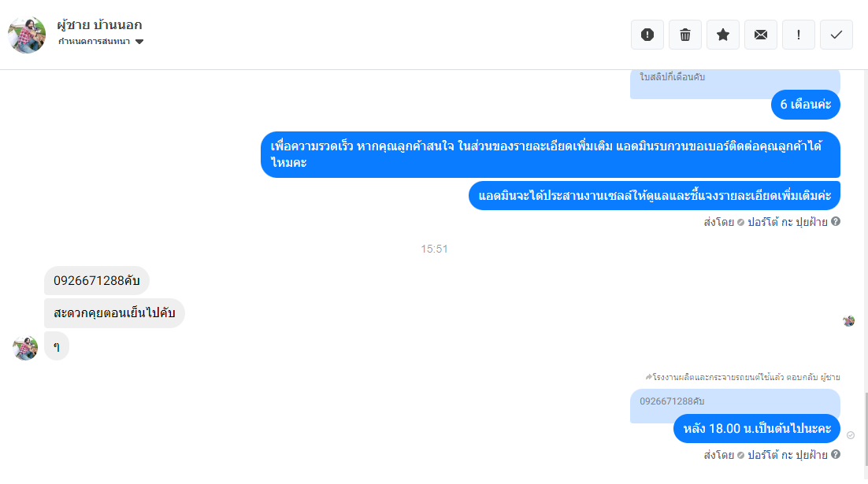The height and width of the screenshot is (484, 868).
Task: Click the spam report exclamation circle icon
Action: 647,35
